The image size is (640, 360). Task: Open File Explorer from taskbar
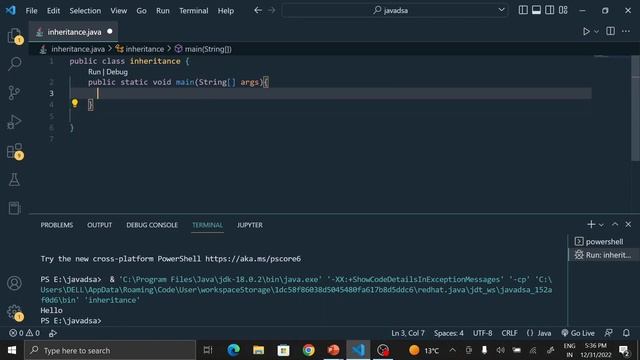[x=258, y=350]
